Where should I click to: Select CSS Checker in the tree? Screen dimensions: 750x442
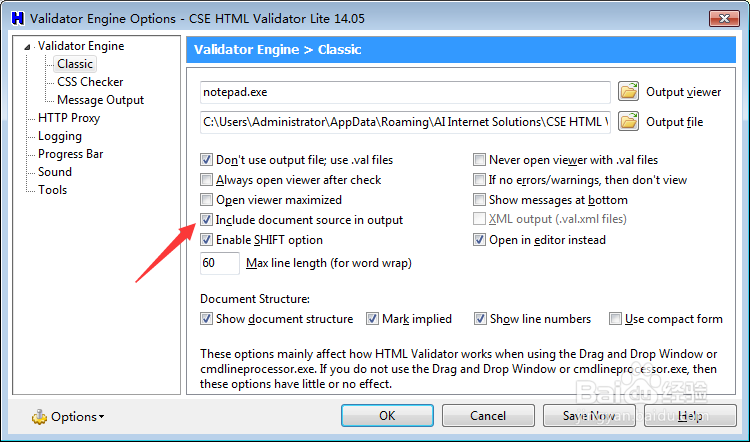90,82
